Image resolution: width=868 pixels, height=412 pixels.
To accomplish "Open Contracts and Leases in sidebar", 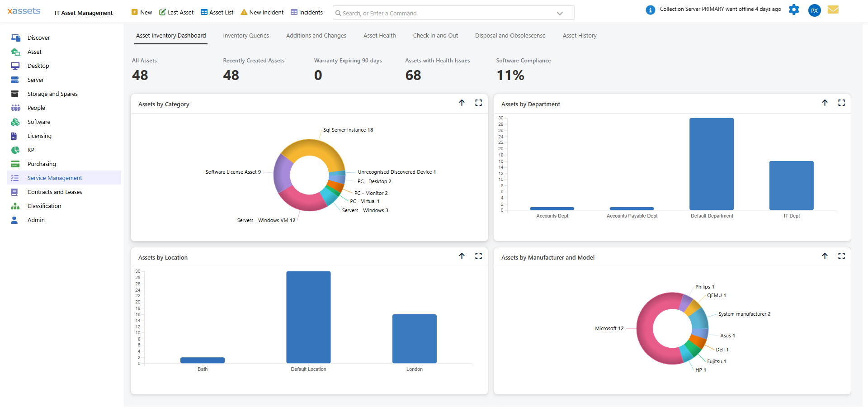I will click(55, 192).
